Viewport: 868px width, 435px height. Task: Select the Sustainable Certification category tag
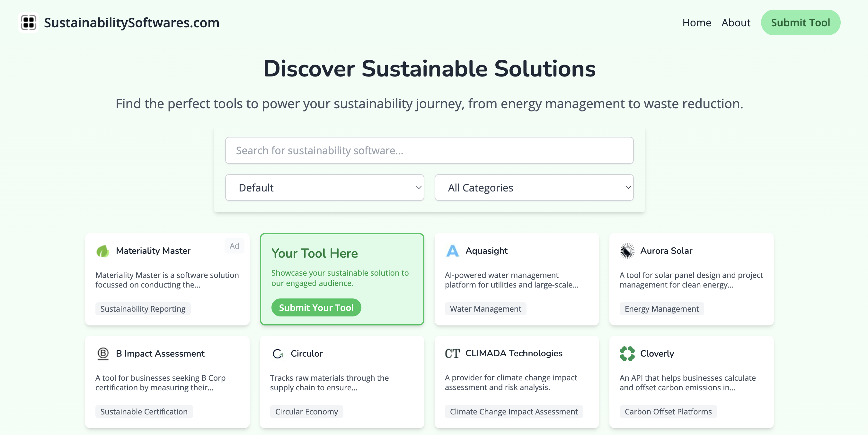tap(144, 412)
